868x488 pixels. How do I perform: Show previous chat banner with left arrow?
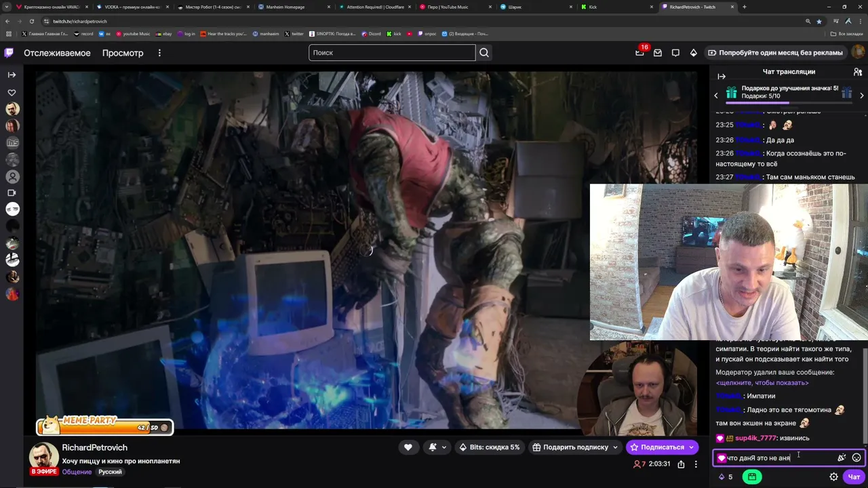(x=716, y=96)
